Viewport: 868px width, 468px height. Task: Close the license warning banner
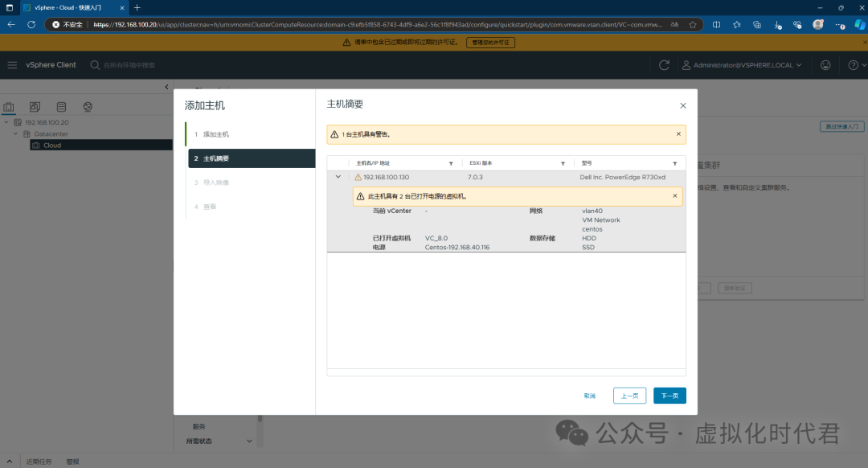[x=865, y=42]
